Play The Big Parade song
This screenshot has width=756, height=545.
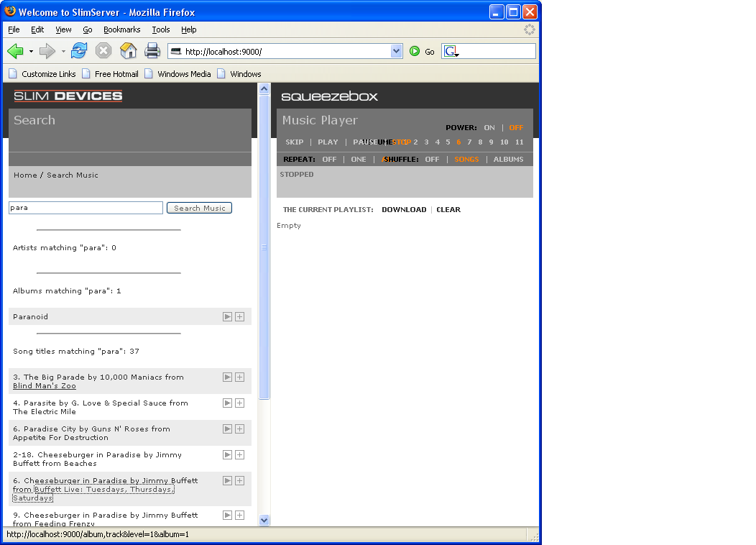pos(227,377)
